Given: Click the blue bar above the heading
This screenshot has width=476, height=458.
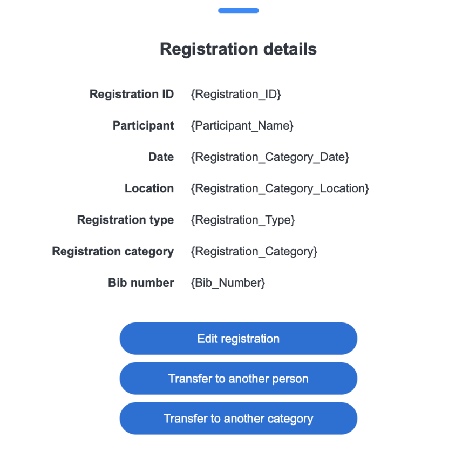Looking at the screenshot, I should pyautogui.click(x=238, y=10).
